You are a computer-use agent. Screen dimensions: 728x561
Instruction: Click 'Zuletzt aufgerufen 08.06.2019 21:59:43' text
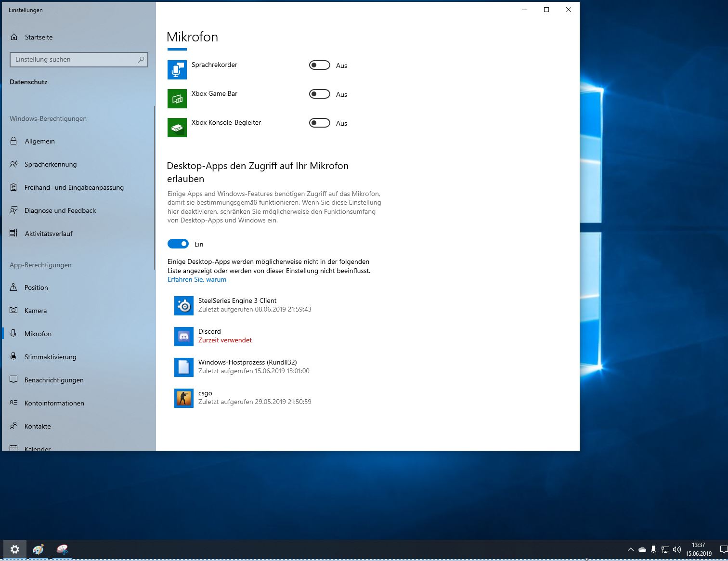click(x=255, y=309)
